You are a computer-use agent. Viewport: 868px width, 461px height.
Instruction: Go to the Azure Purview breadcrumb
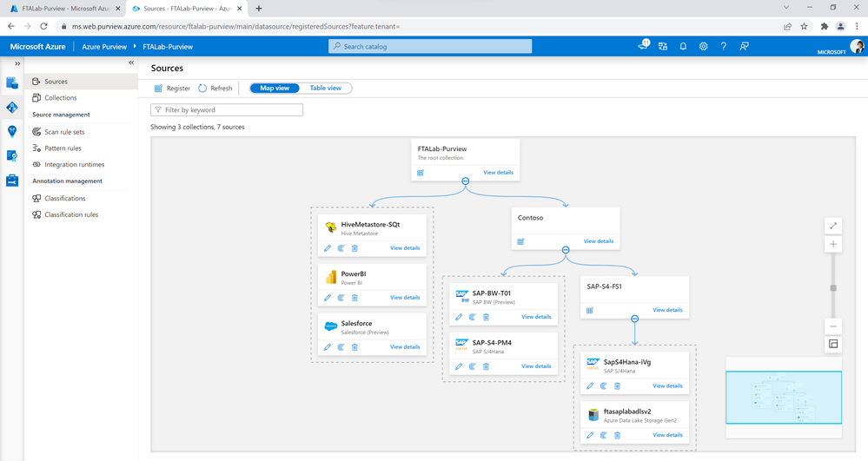tap(104, 47)
